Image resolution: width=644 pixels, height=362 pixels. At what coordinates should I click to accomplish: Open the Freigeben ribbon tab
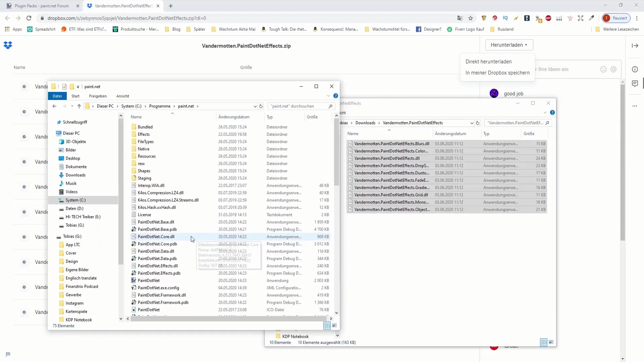(98, 96)
